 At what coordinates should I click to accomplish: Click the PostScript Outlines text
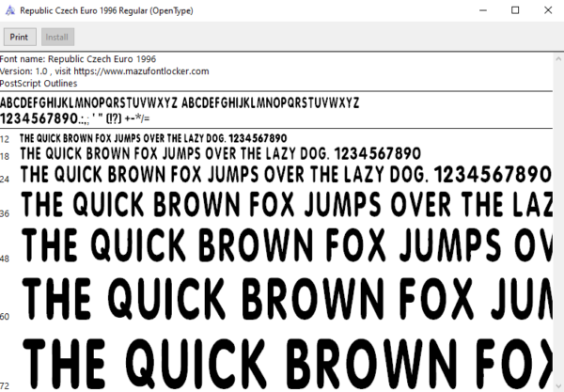click(x=39, y=84)
